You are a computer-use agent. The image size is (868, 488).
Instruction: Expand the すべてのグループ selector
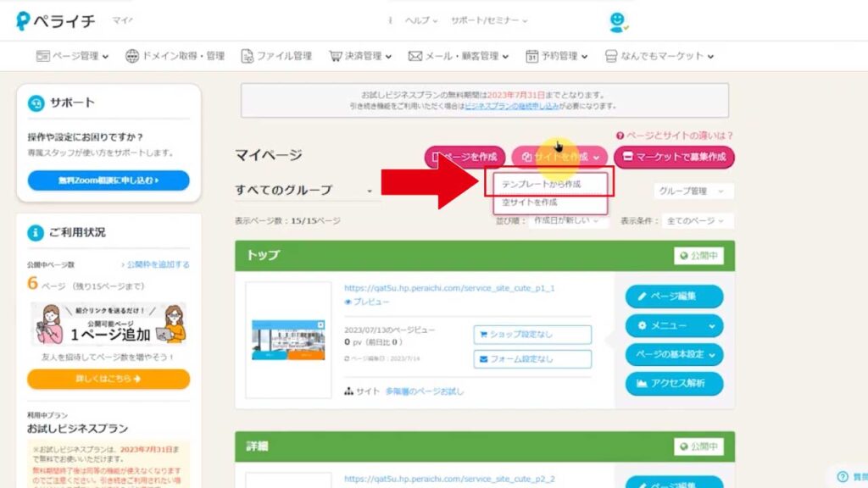(304, 190)
